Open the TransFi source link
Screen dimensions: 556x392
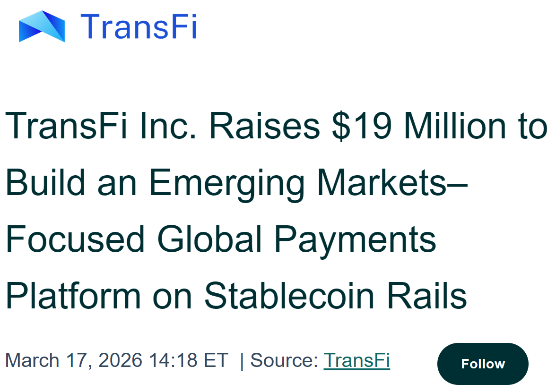click(356, 361)
